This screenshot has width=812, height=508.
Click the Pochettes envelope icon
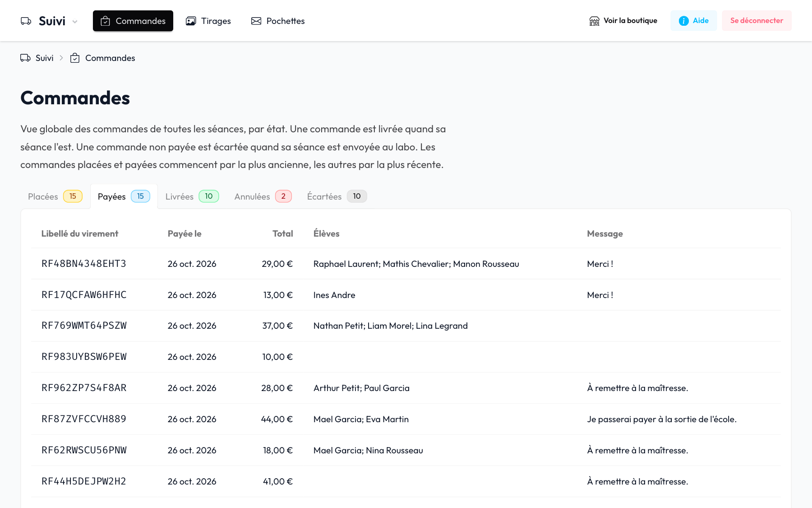tap(256, 21)
